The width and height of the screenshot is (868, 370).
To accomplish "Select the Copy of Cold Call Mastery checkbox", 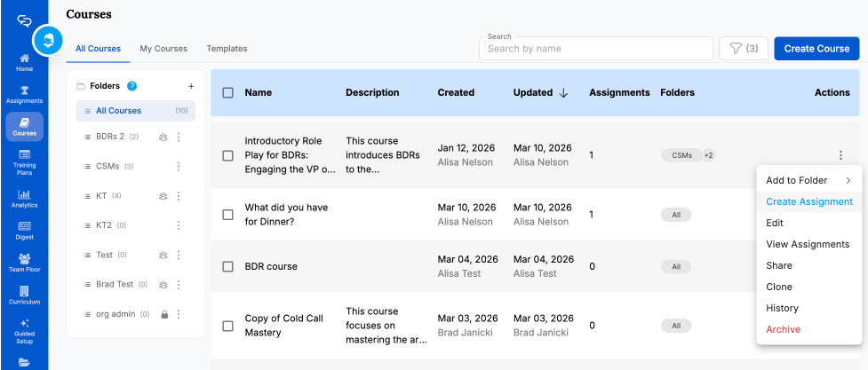I will pyautogui.click(x=228, y=326).
